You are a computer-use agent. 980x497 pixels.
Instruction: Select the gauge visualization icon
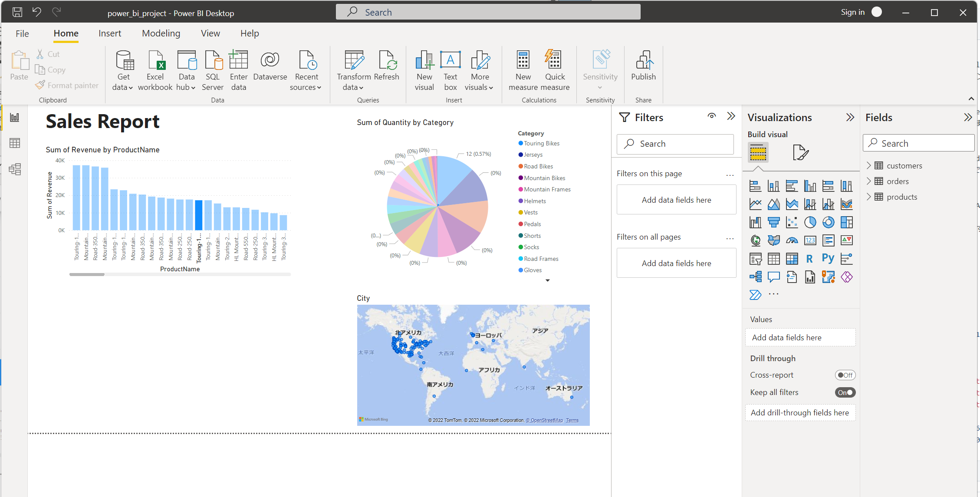(x=792, y=240)
